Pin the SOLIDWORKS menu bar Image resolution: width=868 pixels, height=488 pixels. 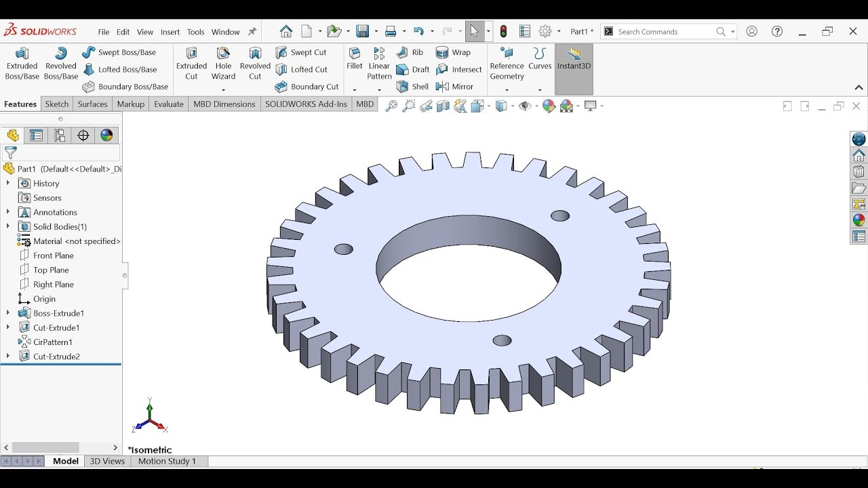tap(252, 32)
